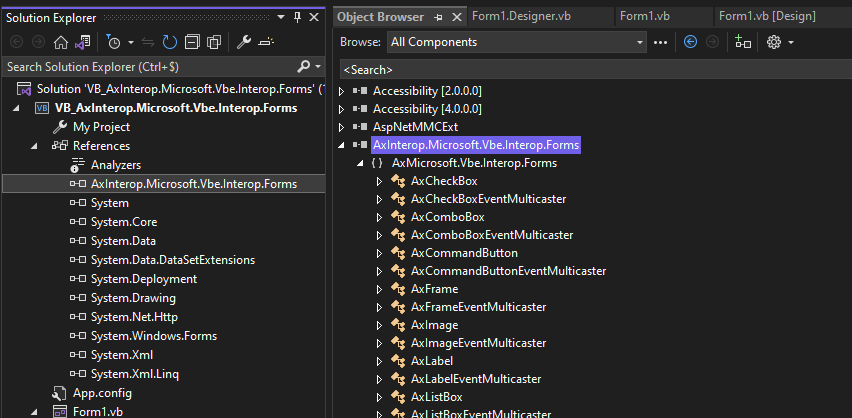This screenshot has height=418, width=852.
Task: Expand Accessibility [4.0.0.0] node
Action: point(341,109)
